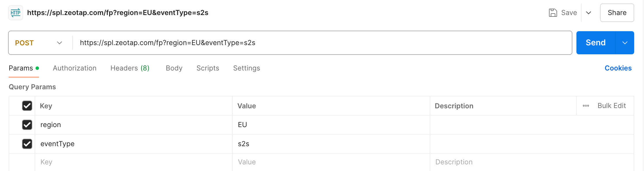Click the HTTP request type icon

click(x=16, y=13)
